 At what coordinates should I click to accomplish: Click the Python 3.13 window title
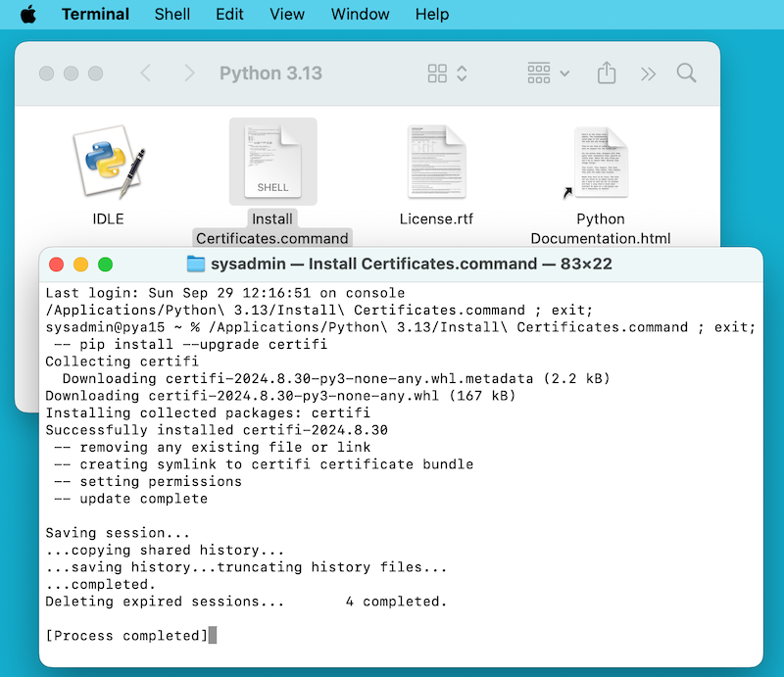click(271, 73)
